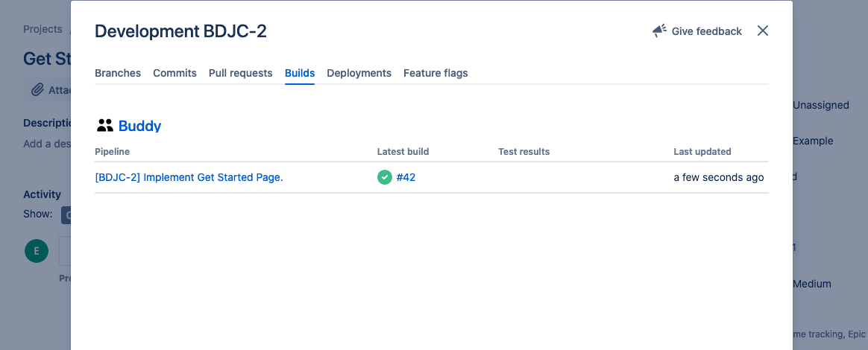Open pipeline Implement Get Started Page
This screenshot has width=868, height=350.
[189, 177]
